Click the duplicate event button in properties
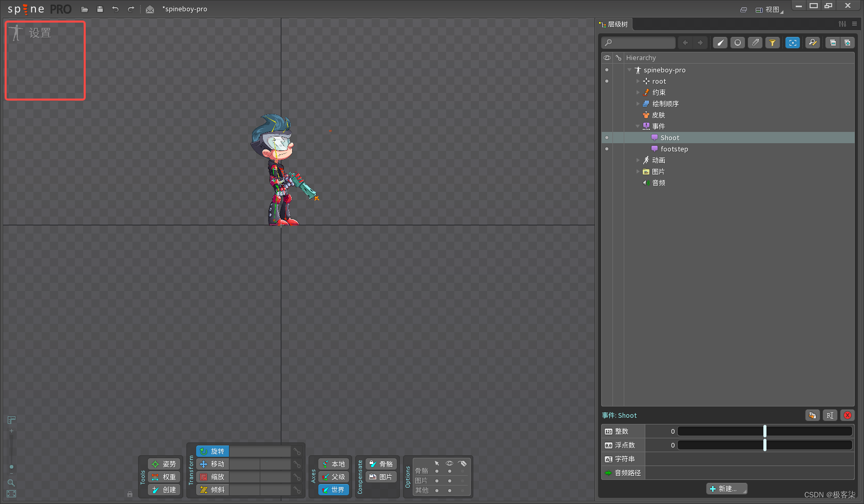Screen dimensions: 864x504 [812, 415]
